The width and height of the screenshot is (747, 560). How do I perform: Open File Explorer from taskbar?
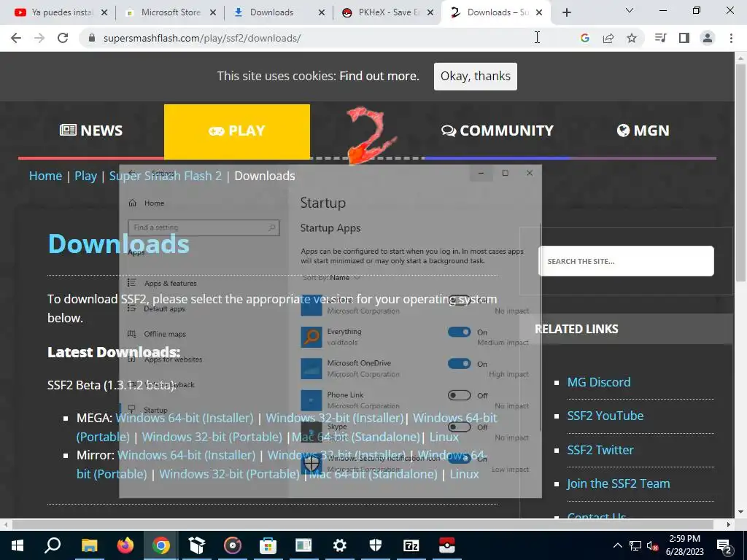89,545
